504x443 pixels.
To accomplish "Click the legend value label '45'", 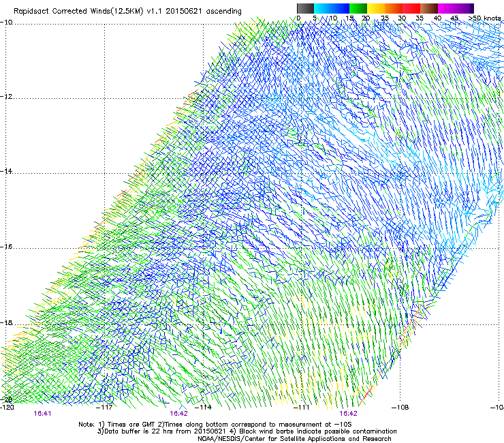I will tap(454, 18).
